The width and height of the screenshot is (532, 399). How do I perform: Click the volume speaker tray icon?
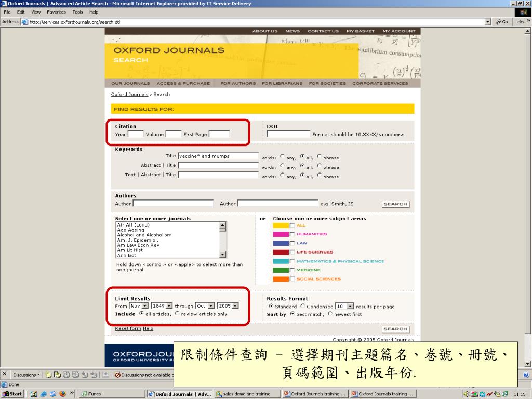(466, 394)
